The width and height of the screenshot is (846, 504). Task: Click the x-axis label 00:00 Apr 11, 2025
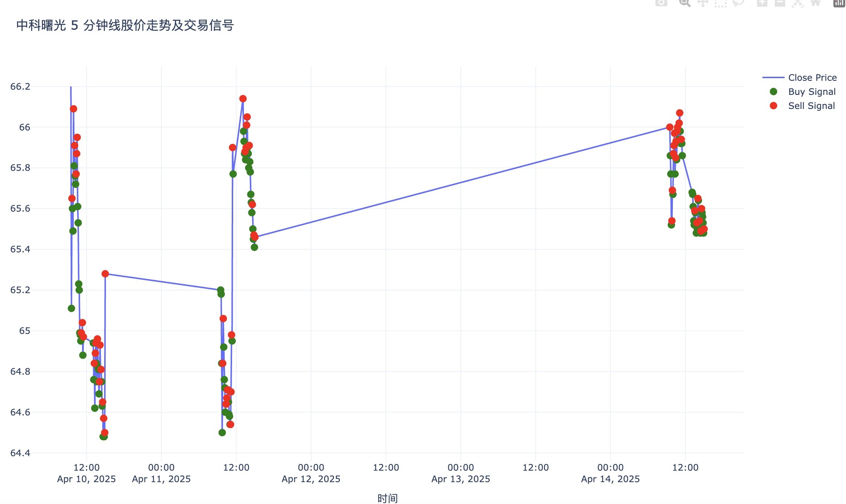(161, 473)
